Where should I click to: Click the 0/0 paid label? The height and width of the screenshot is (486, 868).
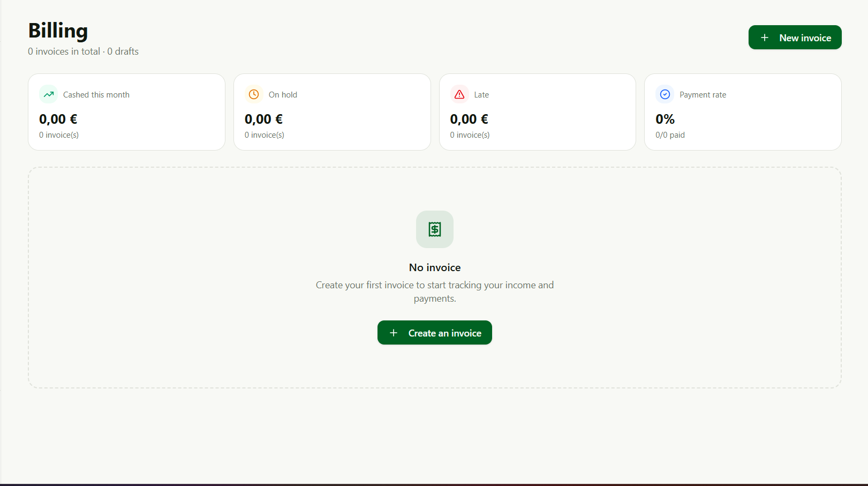click(x=669, y=134)
